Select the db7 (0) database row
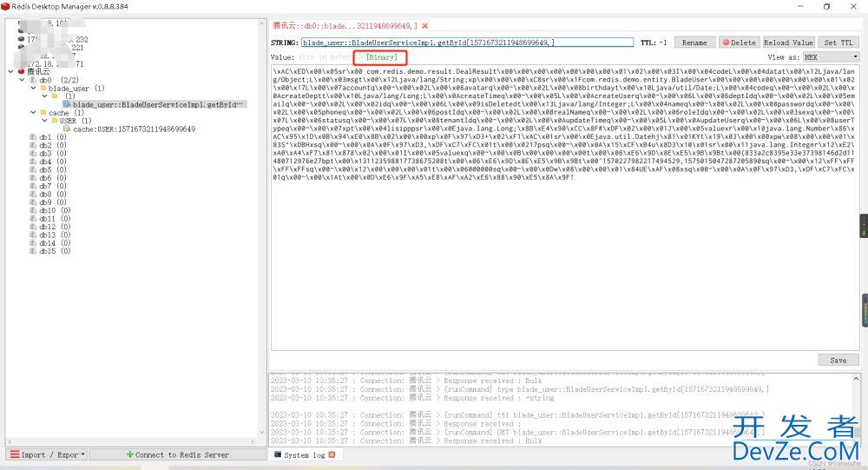The width and height of the screenshot is (868, 470). coord(53,186)
